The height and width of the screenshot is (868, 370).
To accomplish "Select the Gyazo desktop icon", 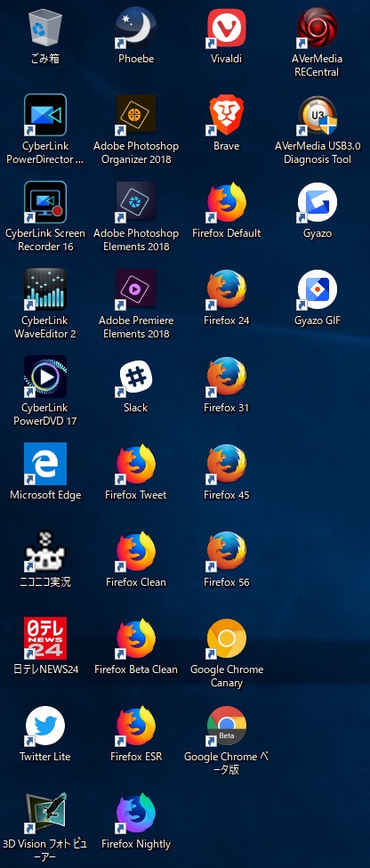I will 318,202.
